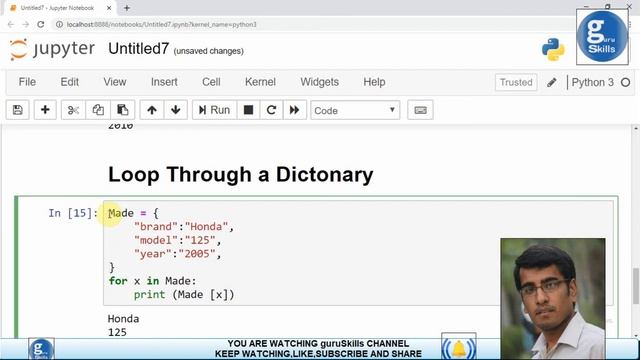Open the Edit menu

point(69,82)
